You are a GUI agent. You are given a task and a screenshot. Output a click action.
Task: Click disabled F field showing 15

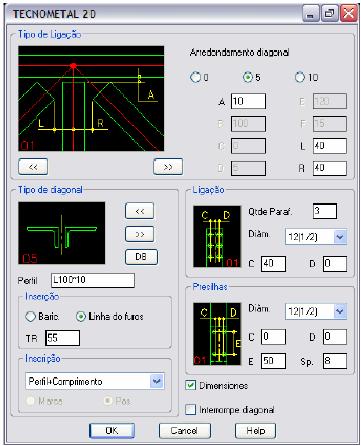pos(330,124)
